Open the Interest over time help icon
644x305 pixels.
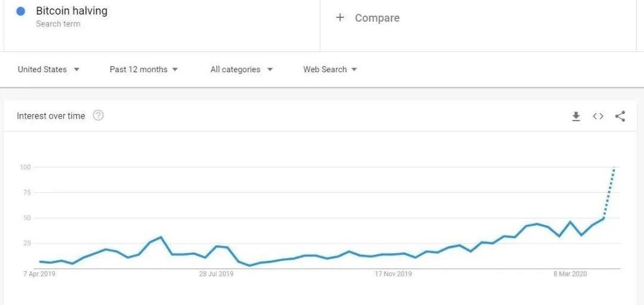(x=98, y=116)
